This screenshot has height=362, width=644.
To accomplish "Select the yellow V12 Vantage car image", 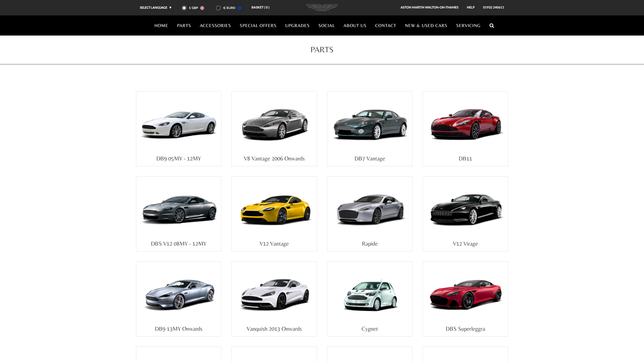I will [274, 209].
